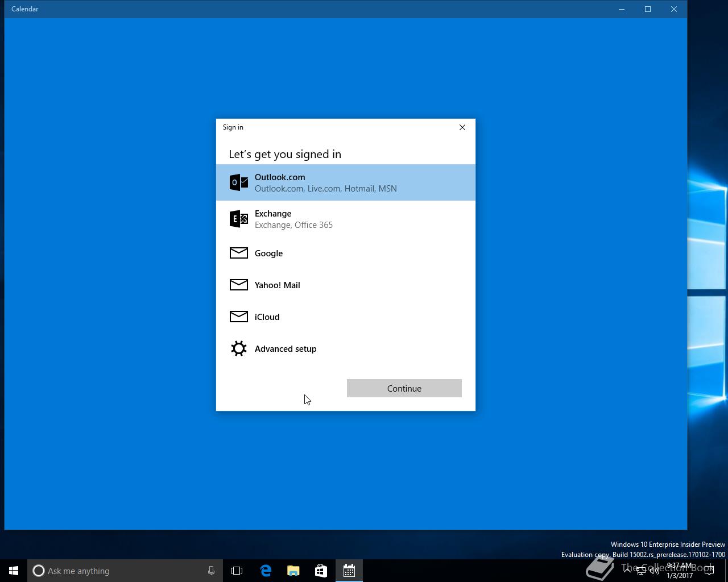728x582 pixels.
Task: Choose iCloud account option
Action: (x=345, y=317)
